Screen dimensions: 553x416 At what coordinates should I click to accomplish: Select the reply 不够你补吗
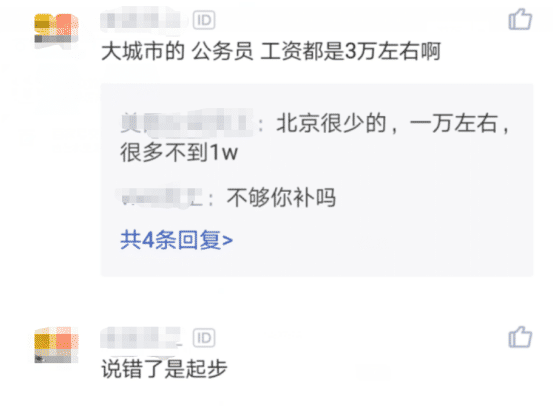pyautogui.click(x=281, y=197)
